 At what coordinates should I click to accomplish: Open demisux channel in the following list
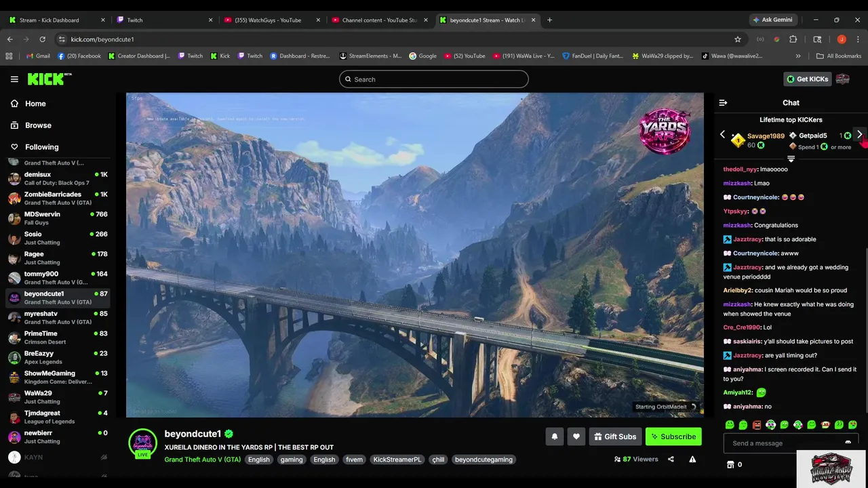pyautogui.click(x=57, y=179)
